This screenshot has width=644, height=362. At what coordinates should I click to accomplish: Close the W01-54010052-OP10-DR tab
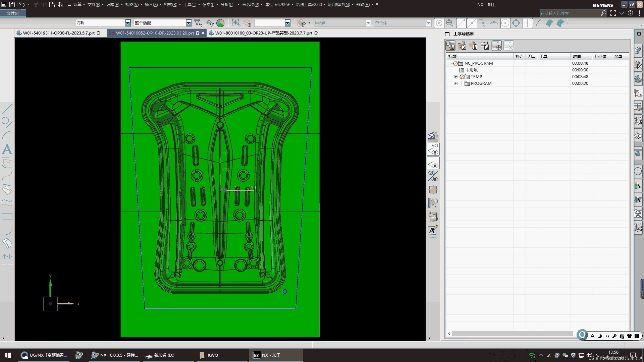[203, 33]
